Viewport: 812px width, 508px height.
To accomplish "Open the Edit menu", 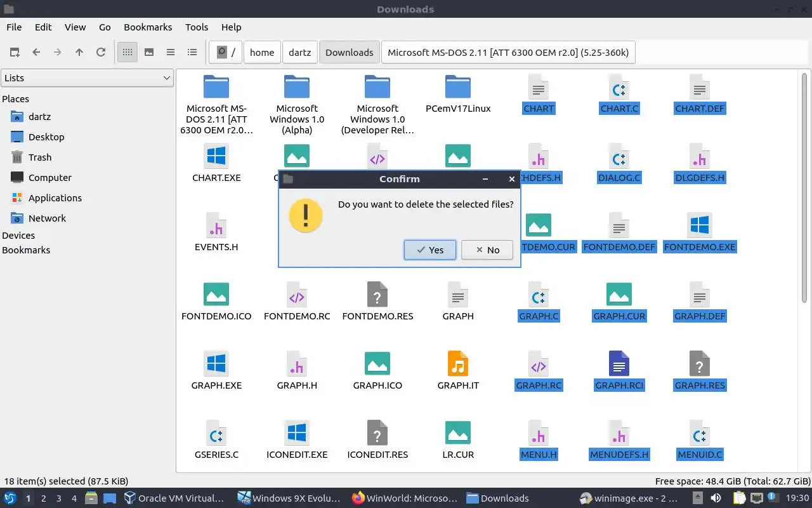I will click(43, 27).
